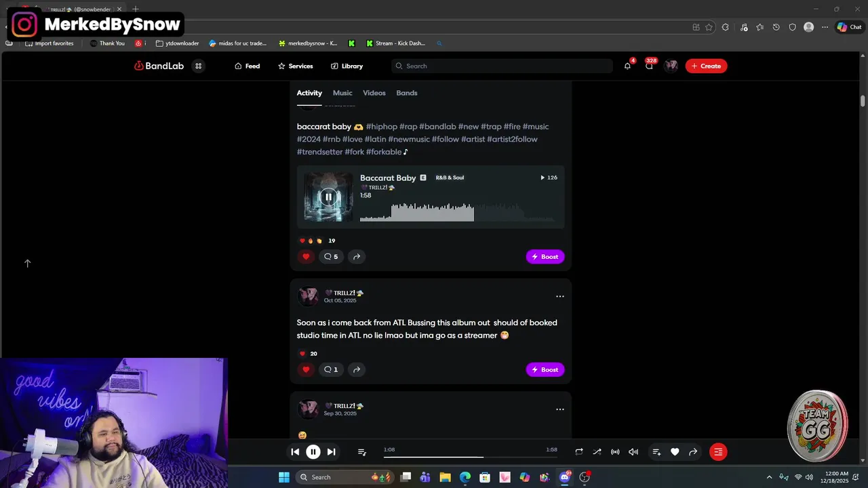The width and height of the screenshot is (868, 488).
Task: Select the Activity tab
Action: coord(309,93)
